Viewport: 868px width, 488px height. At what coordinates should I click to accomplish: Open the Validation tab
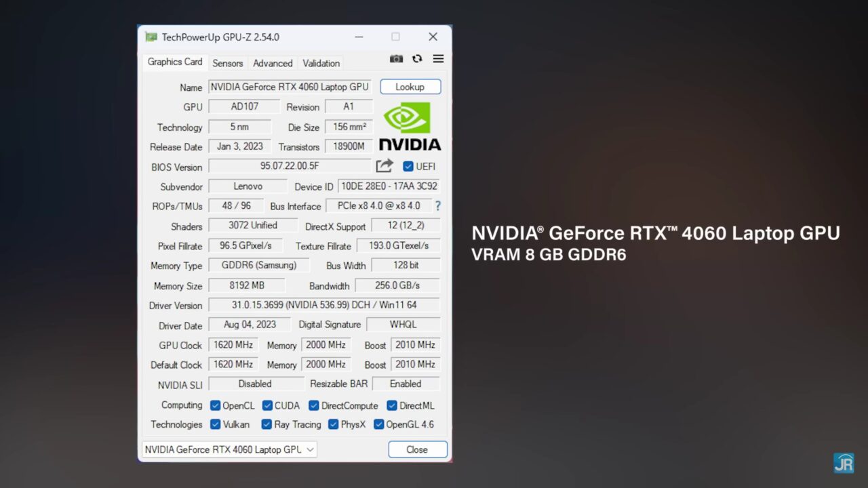[321, 63]
